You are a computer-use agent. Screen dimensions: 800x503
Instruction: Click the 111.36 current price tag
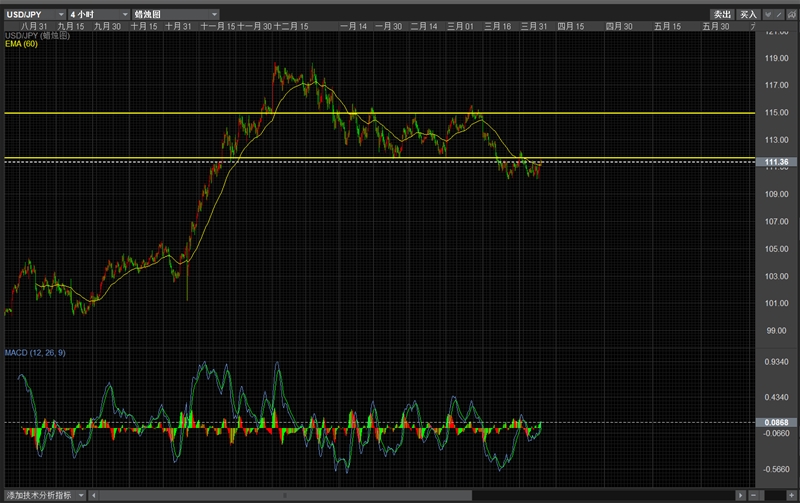(776, 162)
